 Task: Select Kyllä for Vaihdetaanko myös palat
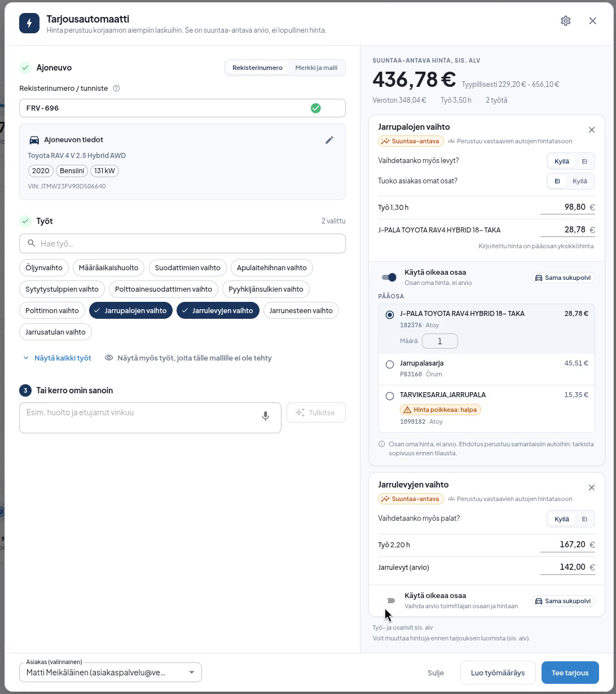pyautogui.click(x=561, y=519)
